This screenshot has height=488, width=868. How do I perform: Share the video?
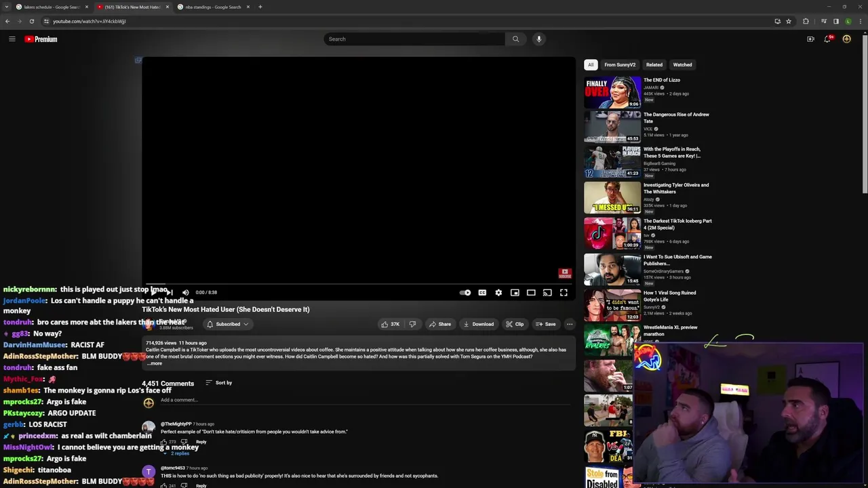click(439, 325)
